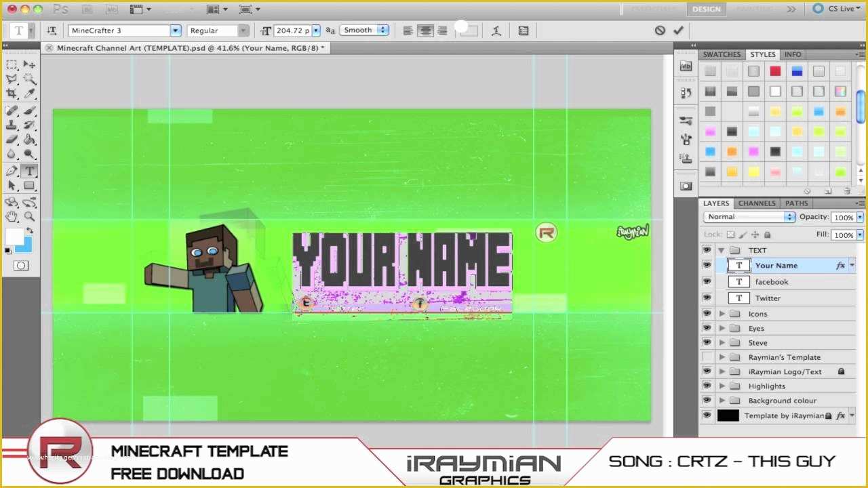Select the History Brush tool
This screenshot has width=868, height=488.
tap(29, 125)
